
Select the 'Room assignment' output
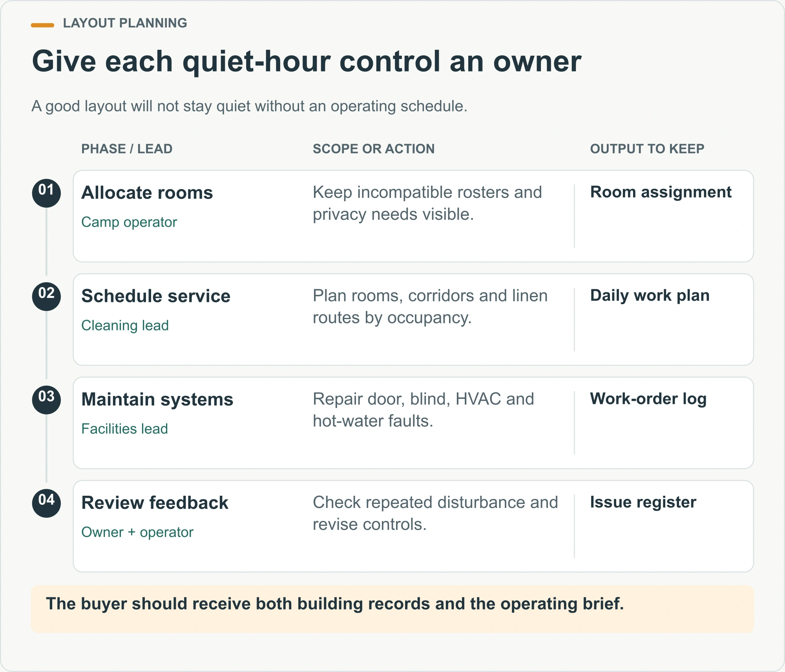pyautogui.click(x=661, y=192)
